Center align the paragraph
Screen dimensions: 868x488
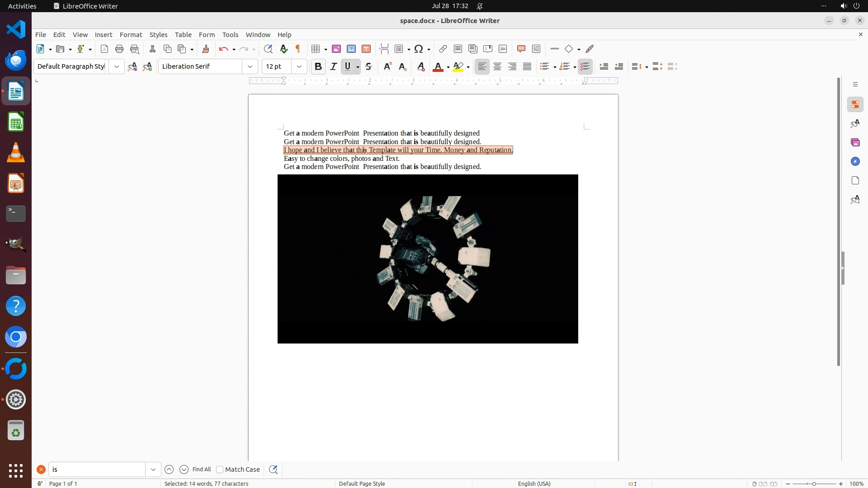coord(497,66)
